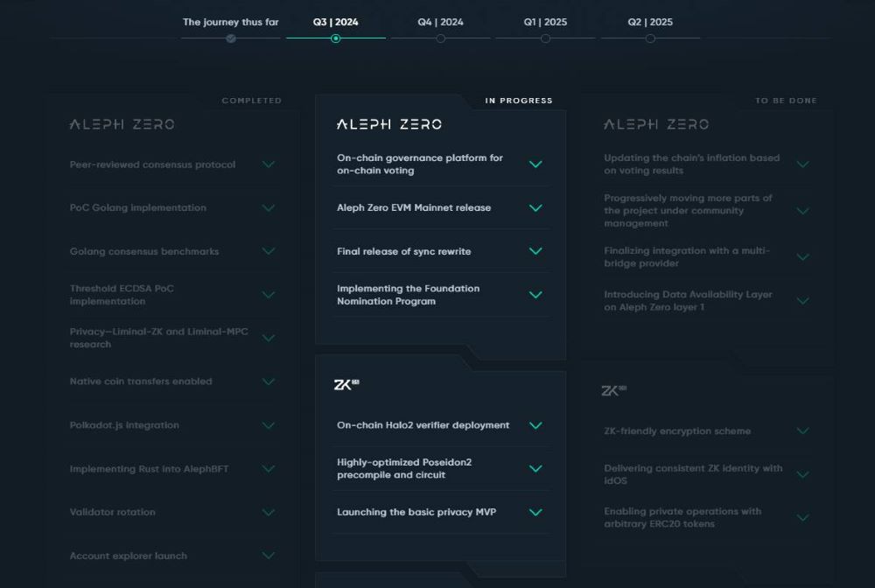Click chevron next to Halo2 verifier deployment
875x588 pixels.
(535, 425)
